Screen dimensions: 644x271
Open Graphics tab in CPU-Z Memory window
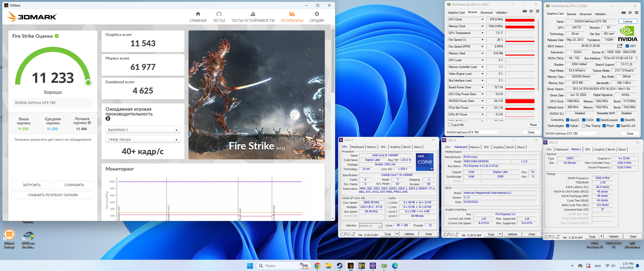click(x=599, y=149)
